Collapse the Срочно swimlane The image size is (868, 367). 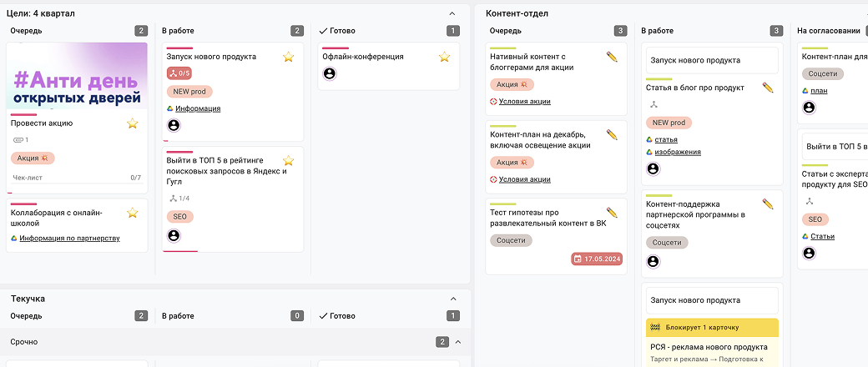click(458, 342)
